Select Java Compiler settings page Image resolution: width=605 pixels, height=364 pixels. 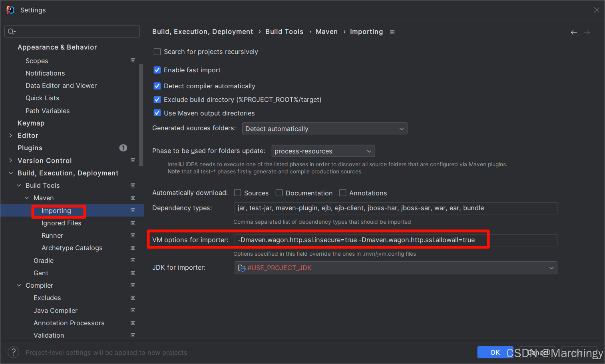[x=56, y=310]
